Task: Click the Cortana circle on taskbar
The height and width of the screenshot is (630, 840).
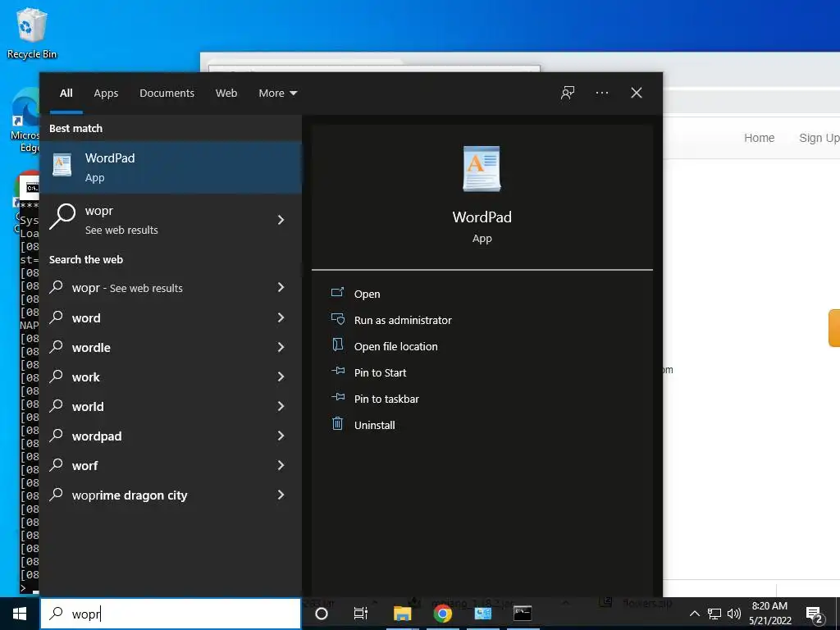Action: pyautogui.click(x=322, y=614)
